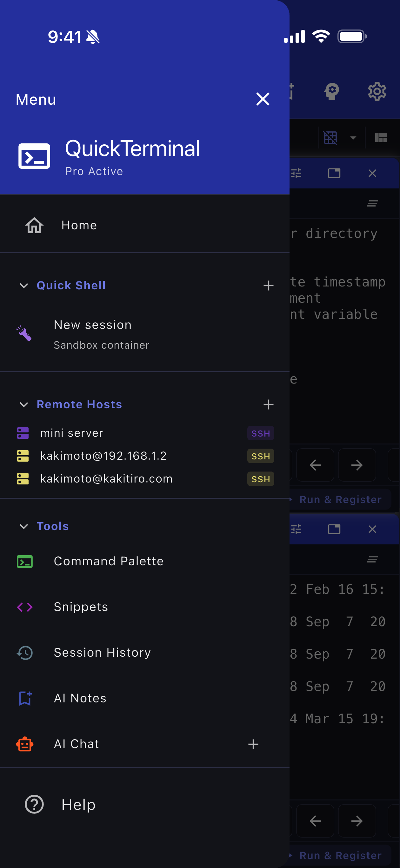This screenshot has width=400, height=868.
Task: Click the AI Chat robot icon
Action: (25, 744)
